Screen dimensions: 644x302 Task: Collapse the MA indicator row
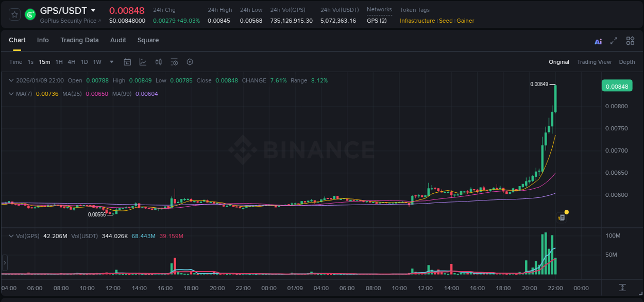(11, 94)
